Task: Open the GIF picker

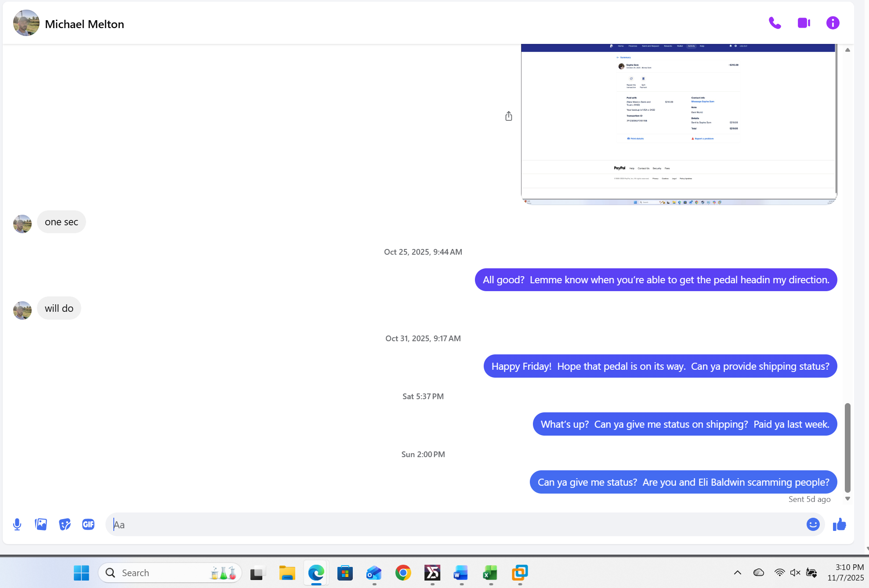Action: click(x=88, y=524)
